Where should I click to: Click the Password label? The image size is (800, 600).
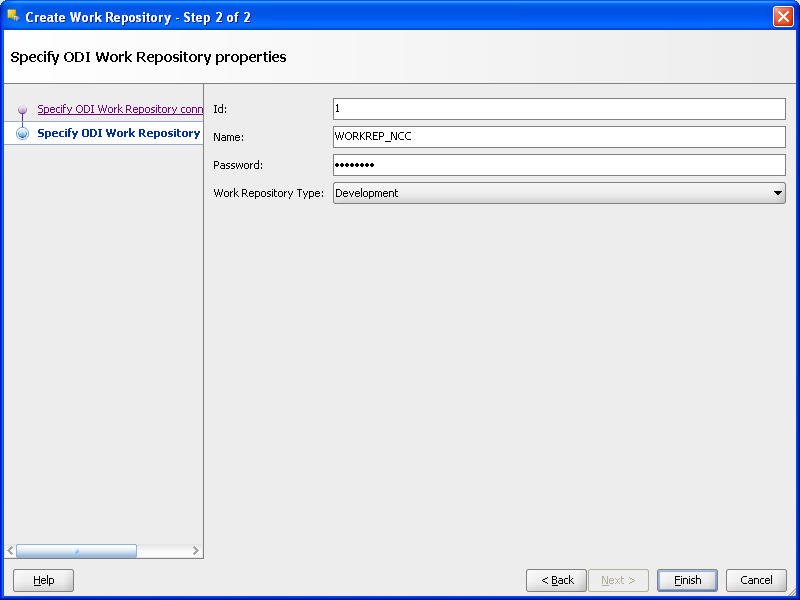[x=238, y=165]
